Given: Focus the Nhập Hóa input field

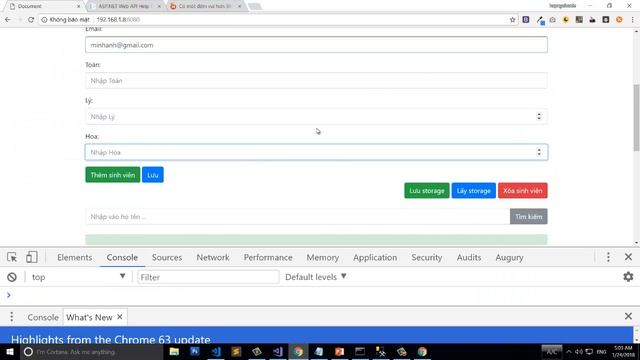Looking at the screenshot, I should tap(316, 152).
